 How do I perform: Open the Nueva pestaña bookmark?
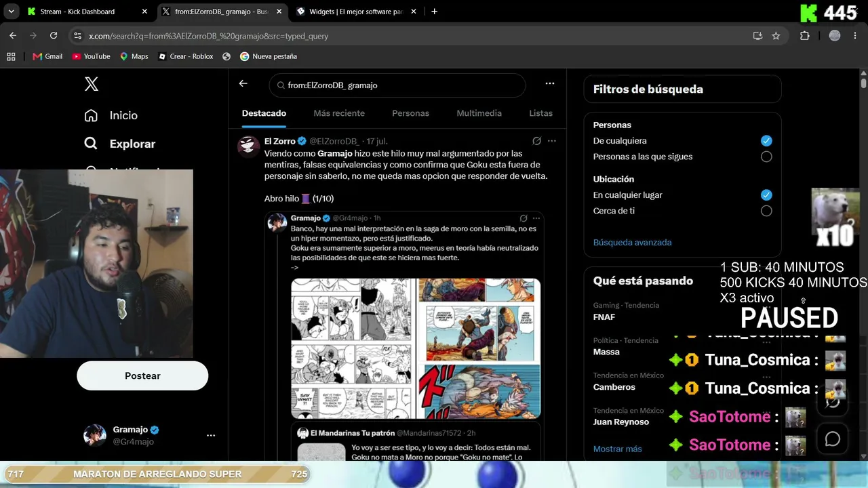[x=269, y=56]
